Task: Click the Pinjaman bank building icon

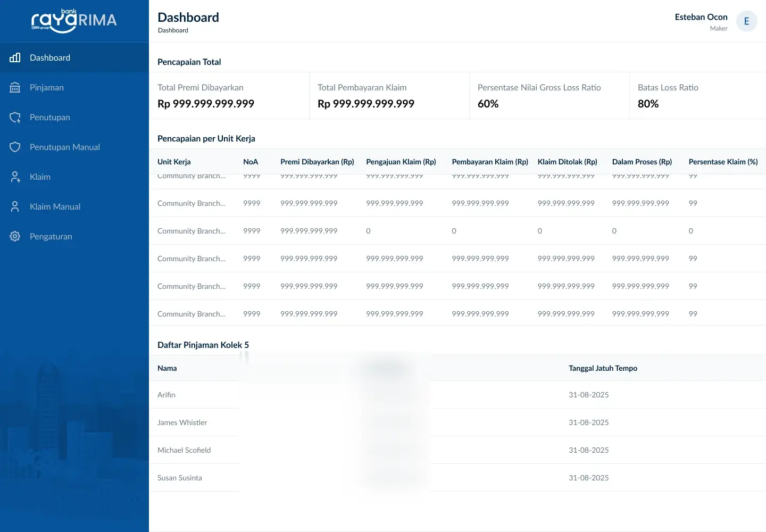Action: click(x=15, y=87)
